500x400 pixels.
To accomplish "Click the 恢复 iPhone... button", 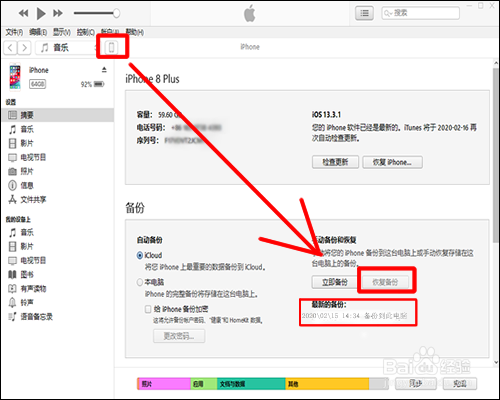I will coord(392,162).
